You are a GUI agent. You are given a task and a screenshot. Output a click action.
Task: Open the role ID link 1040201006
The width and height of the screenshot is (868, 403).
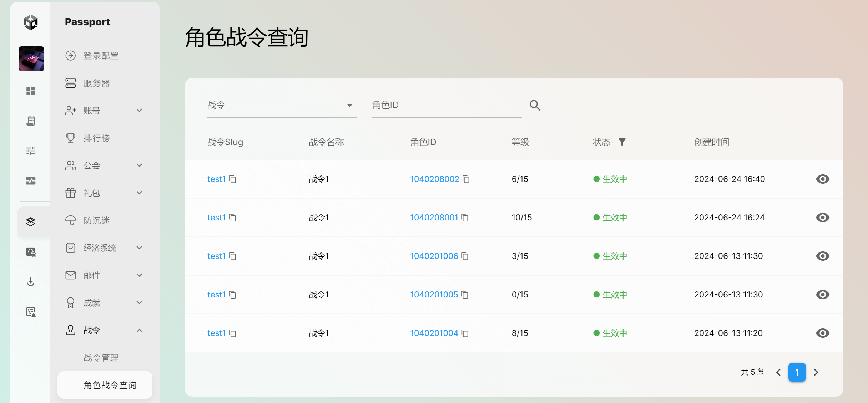(x=434, y=256)
